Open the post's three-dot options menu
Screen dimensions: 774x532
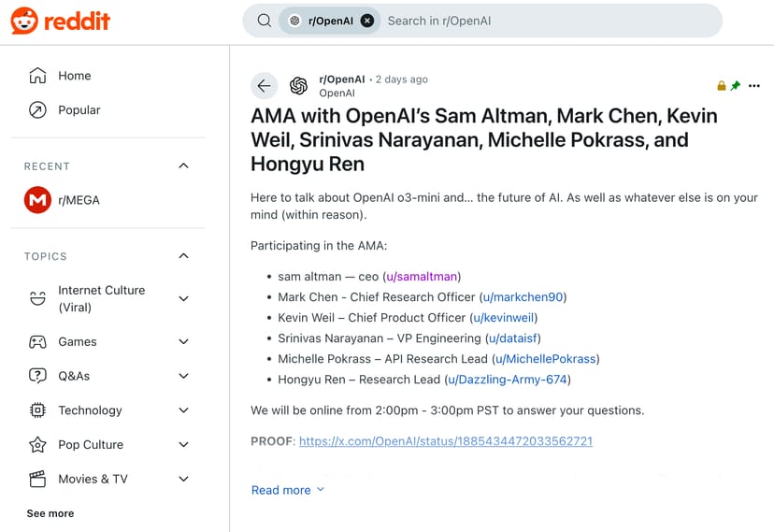pyautogui.click(x=754, y=86)
